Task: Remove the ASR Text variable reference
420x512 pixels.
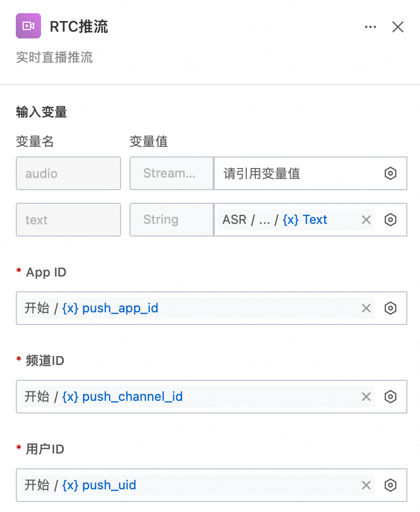Action: click(x=366, y=220)
